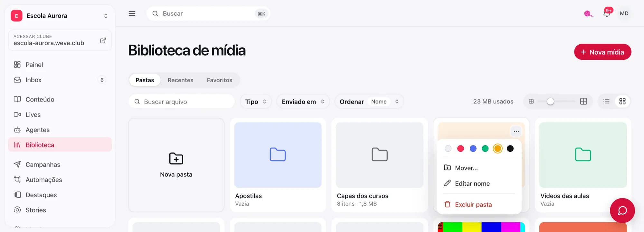This screenshot has height=232, width=644.
Task: Choose Mover... in the folder menu
Action: click(x=479, y=168)
